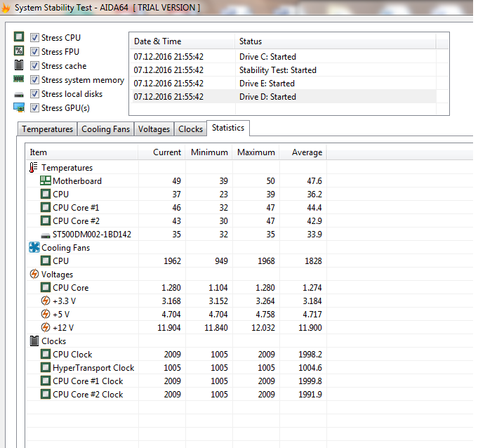The height and width of the screenshot is (448, 478).
Task: Sort by the Current column header
Action: click(x=162, y=152)
